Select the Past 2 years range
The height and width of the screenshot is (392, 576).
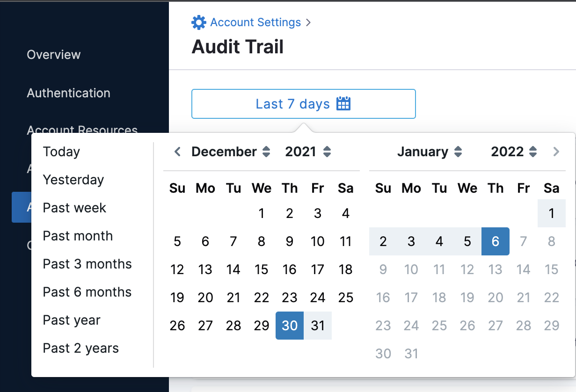[x=80, y=348]
